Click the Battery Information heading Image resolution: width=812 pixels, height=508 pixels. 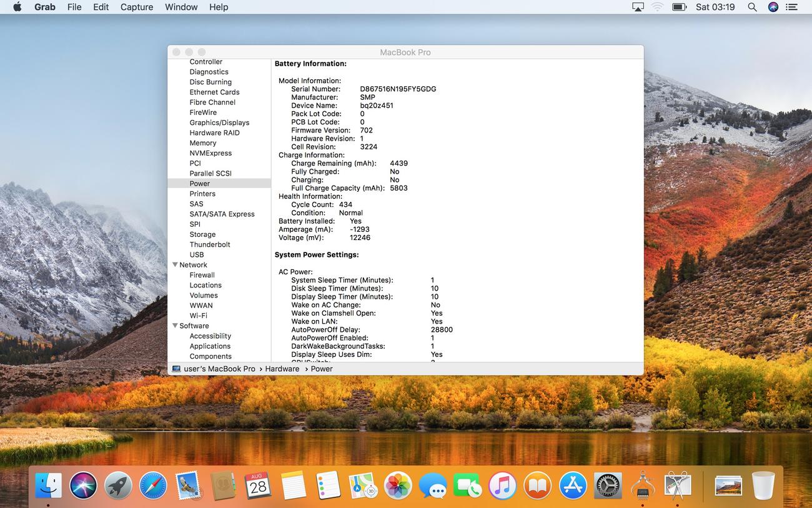310,64
